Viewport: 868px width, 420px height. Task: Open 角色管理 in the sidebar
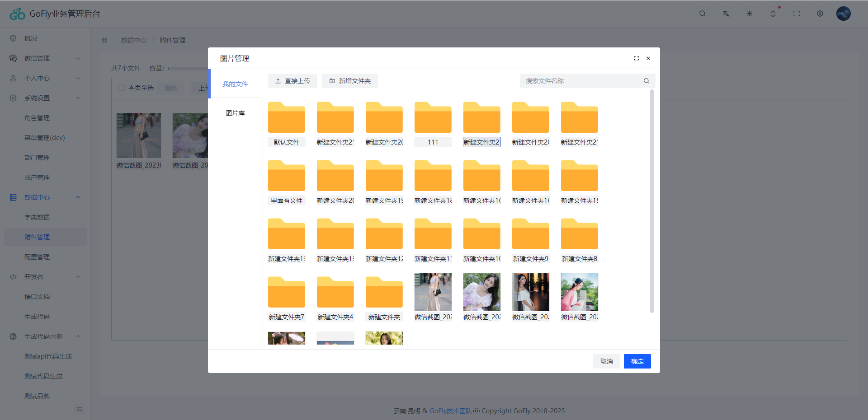point(45,118)
